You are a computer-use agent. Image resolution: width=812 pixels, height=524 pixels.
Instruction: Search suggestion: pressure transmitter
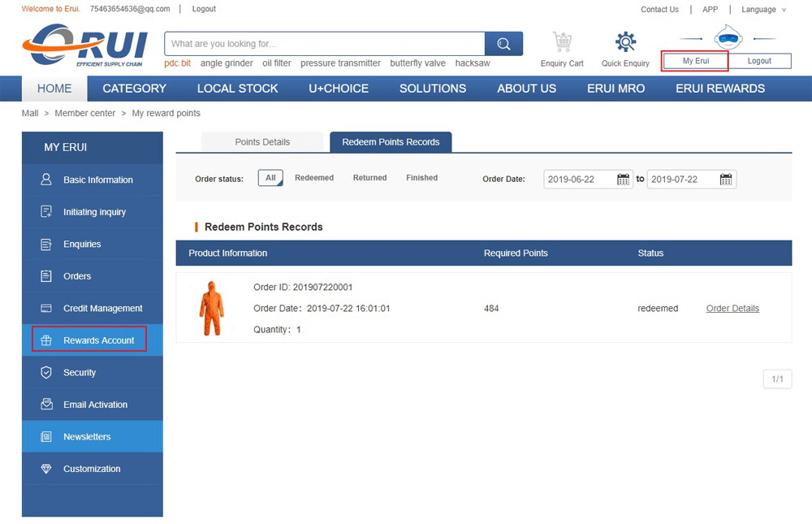click(341, 63)
